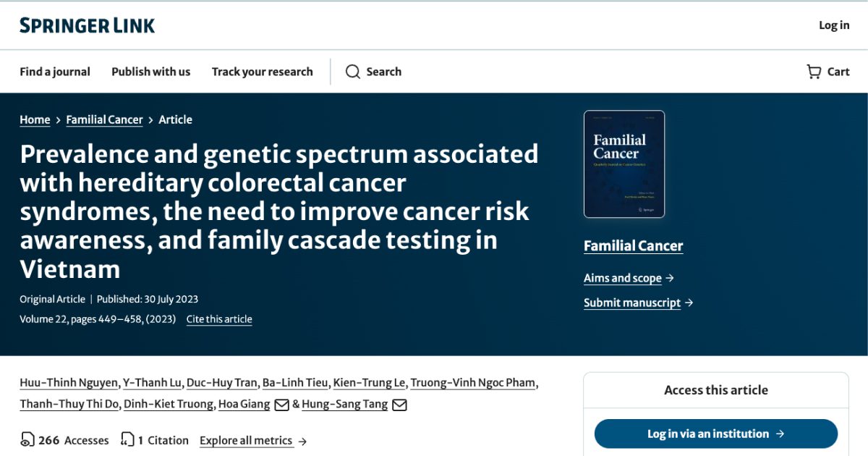Open Explore all metrics
This screenshot has height=456, width=868.
click(x=246, y=440)
